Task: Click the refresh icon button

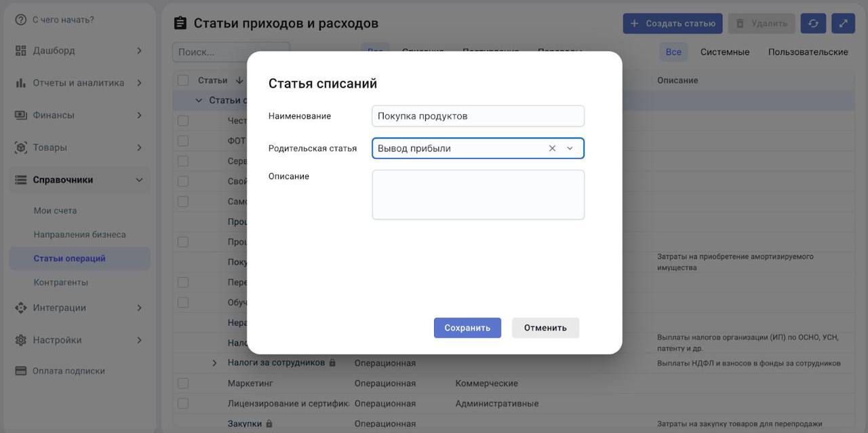Action: pos(813,23)
